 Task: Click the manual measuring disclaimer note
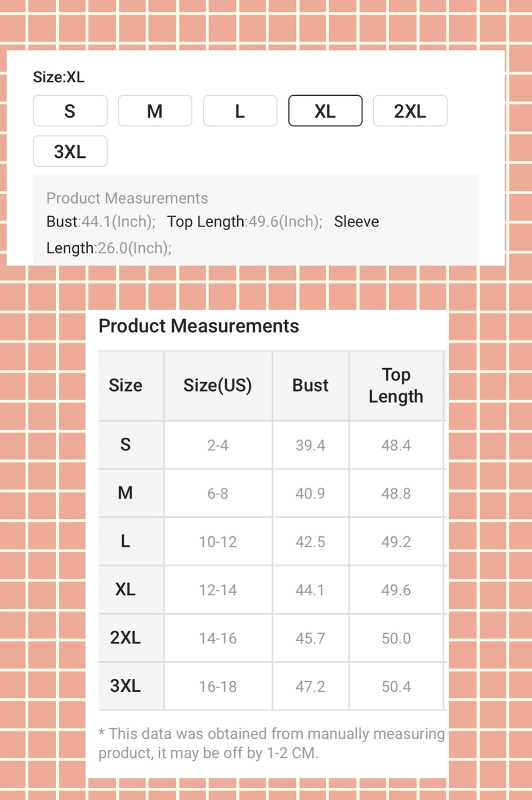(271, 743)
